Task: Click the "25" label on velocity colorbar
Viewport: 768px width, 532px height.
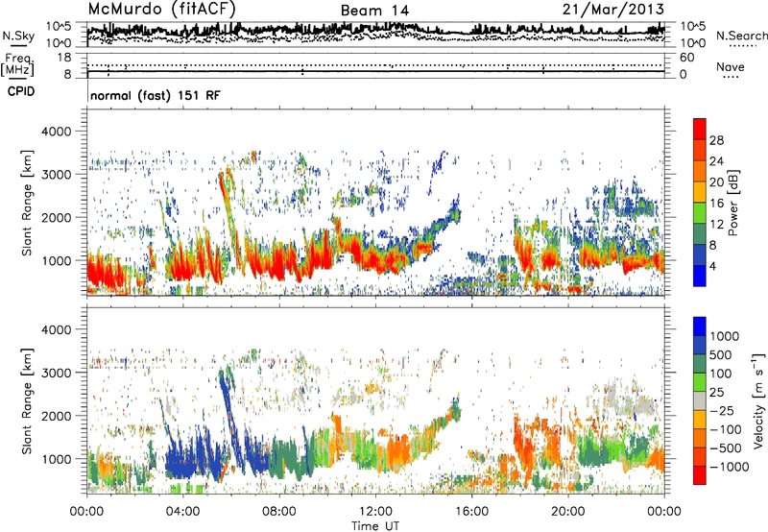Action: tap(717, 393)
